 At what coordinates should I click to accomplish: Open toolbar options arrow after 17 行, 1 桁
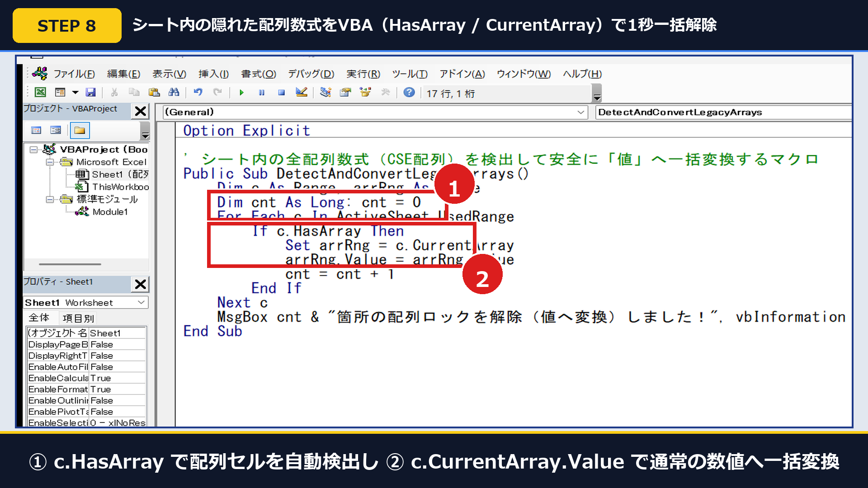pyautogui.click(x=597, y=94)
